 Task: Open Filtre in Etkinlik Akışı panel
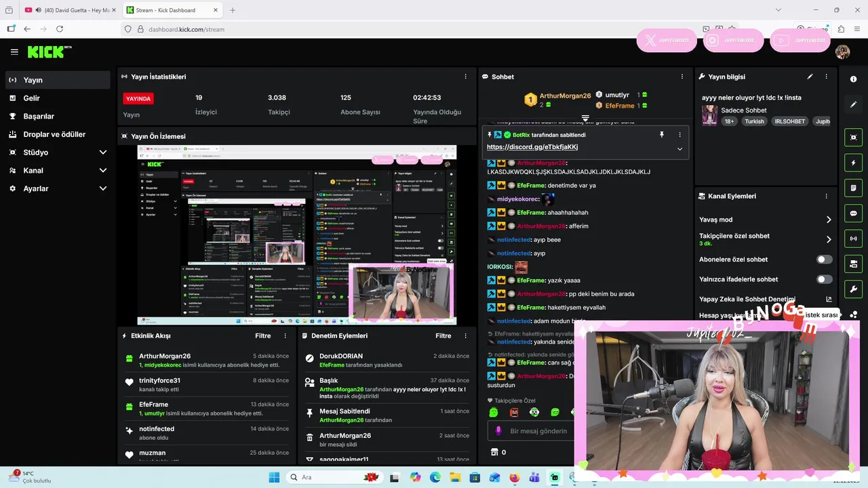tap(263, 335)
